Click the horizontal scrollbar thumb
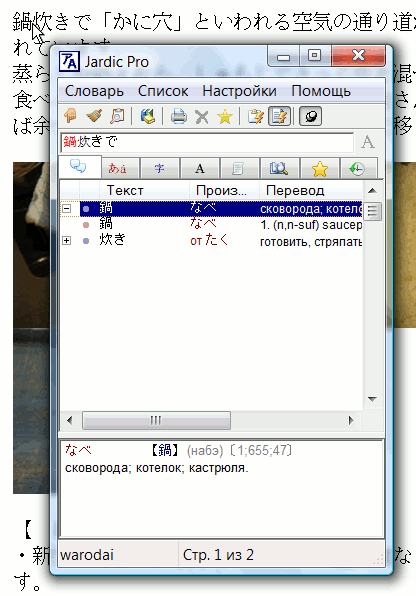 pyautogui.click(x=156, y=420)
